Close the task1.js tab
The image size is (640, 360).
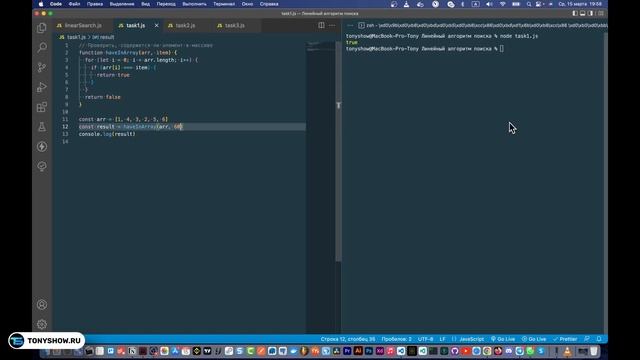156,25
